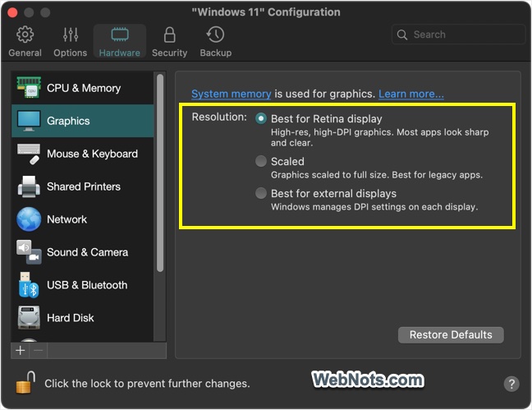
Task: Switch to the Backup tab label
Action: pyautogui.click(x=216, y=53)
